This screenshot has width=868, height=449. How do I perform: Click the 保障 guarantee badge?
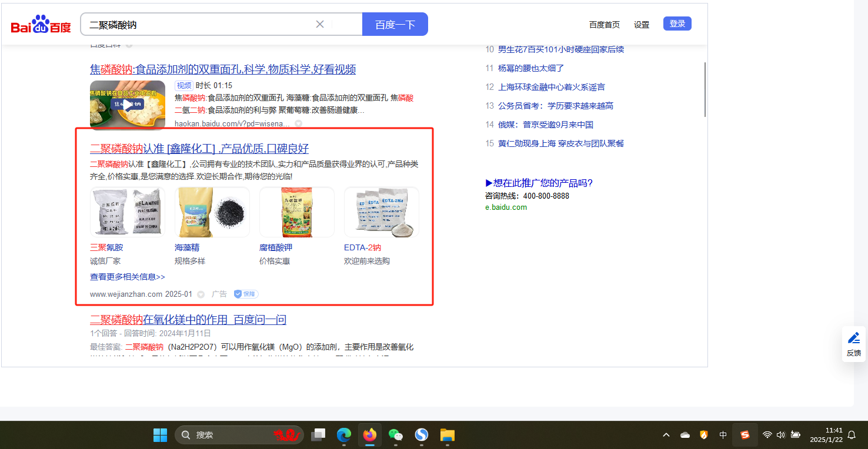pyautogui.click(x=246, y=294)
